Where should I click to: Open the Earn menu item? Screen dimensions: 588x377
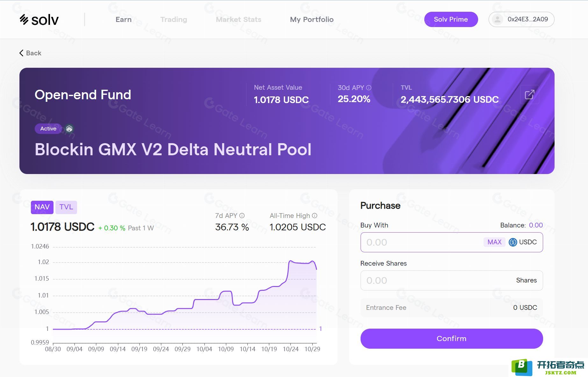coord(123,19)
